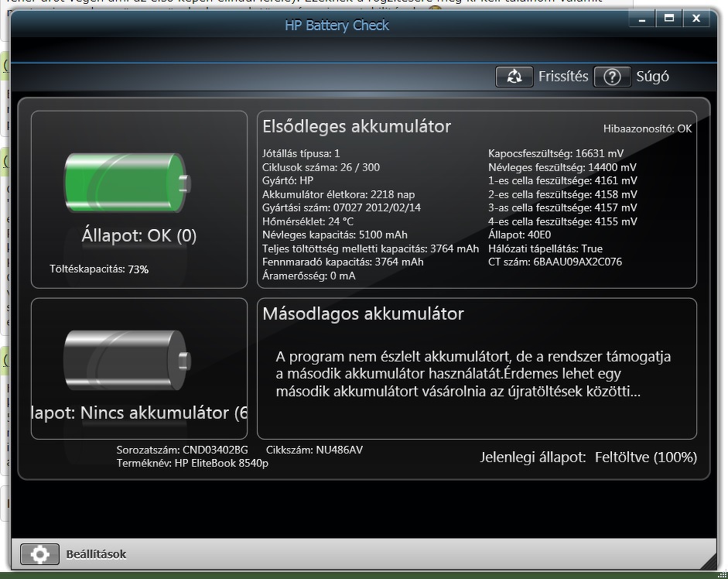The height and width of the screenshot is (579, 728).
Task: Click the HP Battery Check title text
Action: [x=337, y=25]
